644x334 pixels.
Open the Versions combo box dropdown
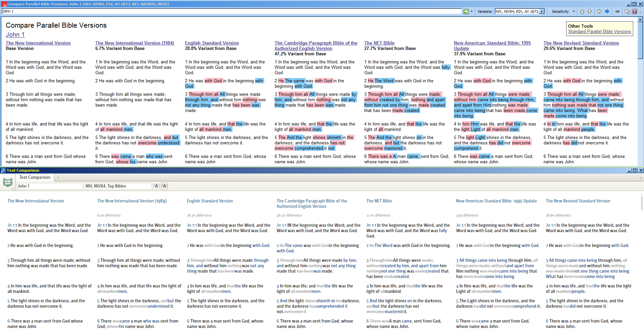click(542, 11)
